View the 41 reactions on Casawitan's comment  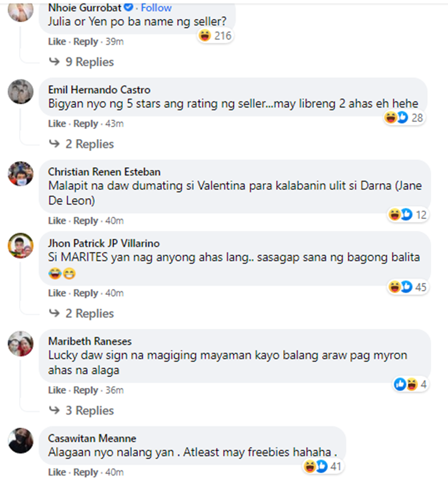click(323, 466)
